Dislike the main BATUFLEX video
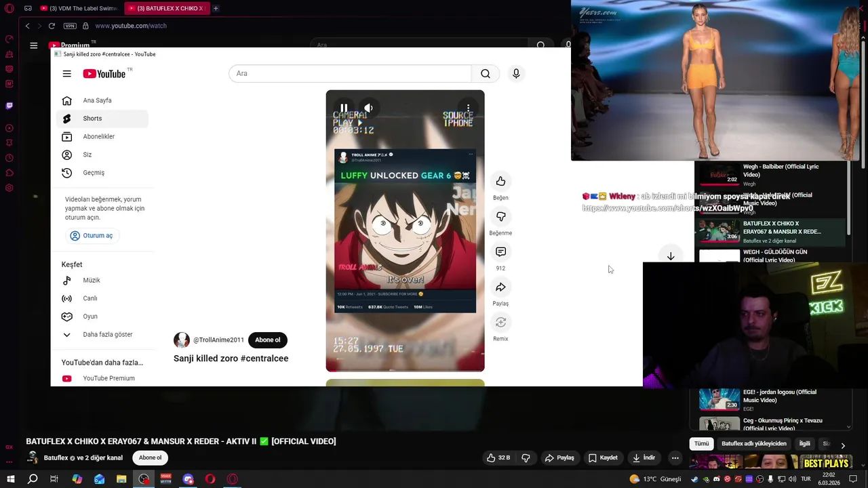 click(x=526, y=458)
